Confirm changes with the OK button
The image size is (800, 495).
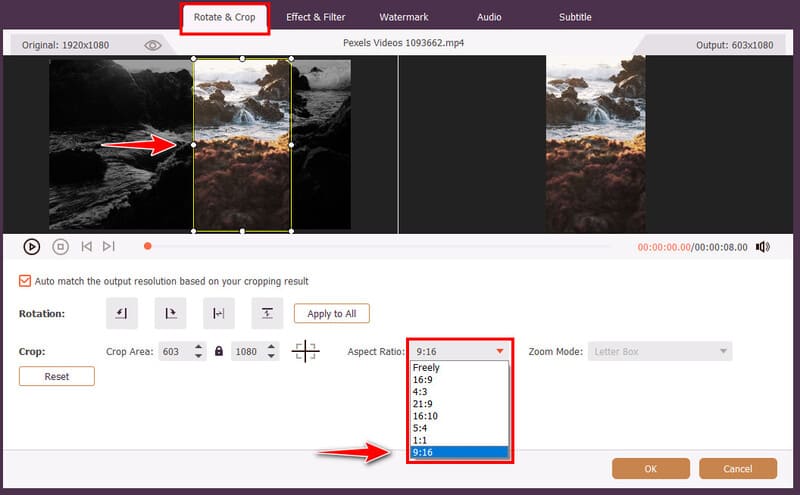(651, 468)
